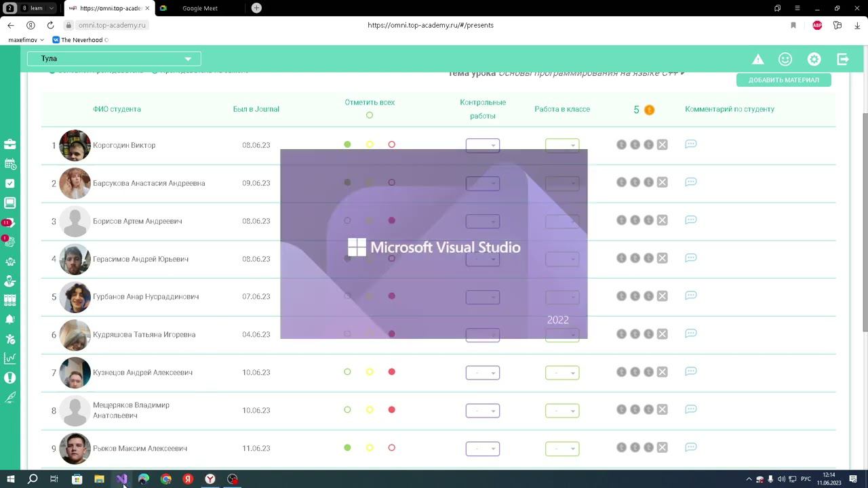Open settings via the header gear icon
868x488 pixels.
[x=814, y=60]
